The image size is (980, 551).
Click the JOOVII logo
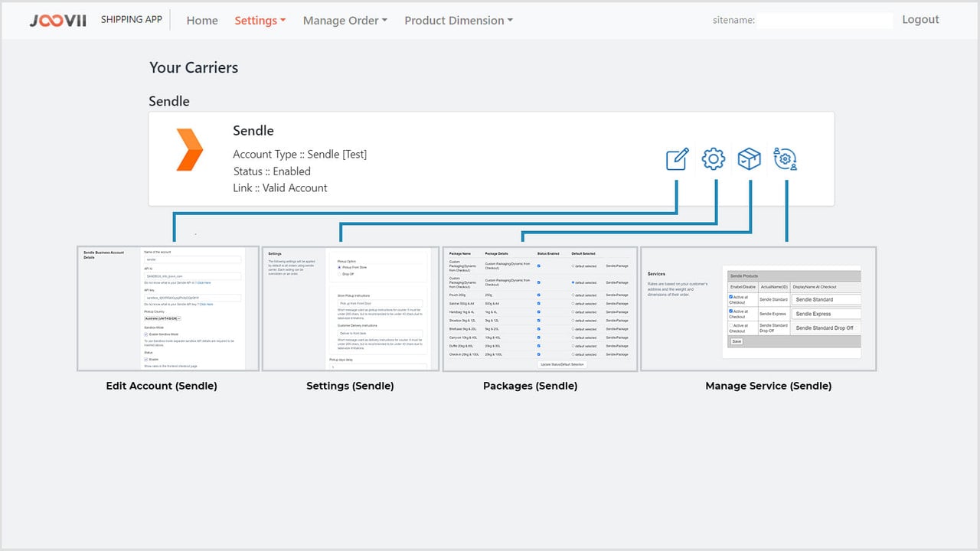59,21
